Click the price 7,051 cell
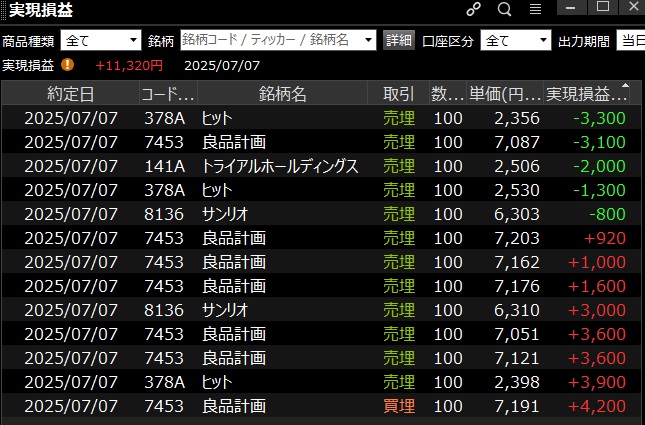645x425 pixels. (517, 334)
